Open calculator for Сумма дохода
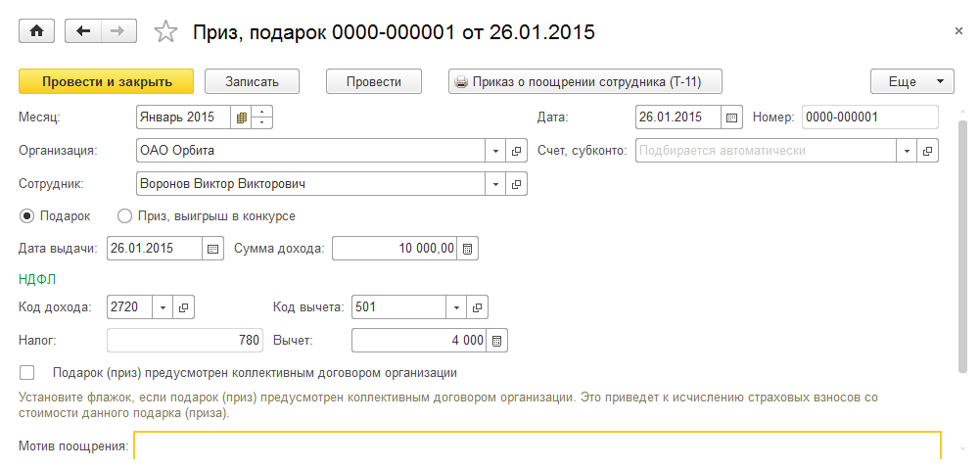The image size is (980, 468). (x=467, y=248)
